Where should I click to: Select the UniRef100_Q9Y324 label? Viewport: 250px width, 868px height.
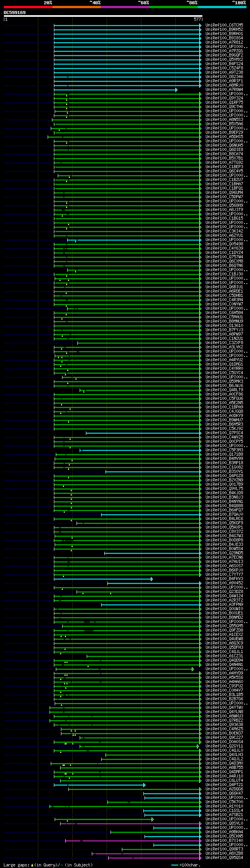224,98
